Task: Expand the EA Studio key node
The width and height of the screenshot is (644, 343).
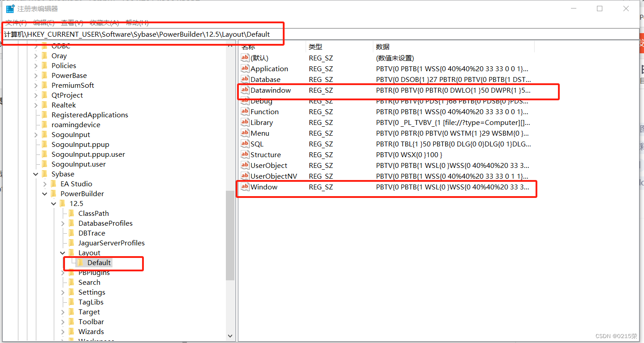Action: coord(45,184)
